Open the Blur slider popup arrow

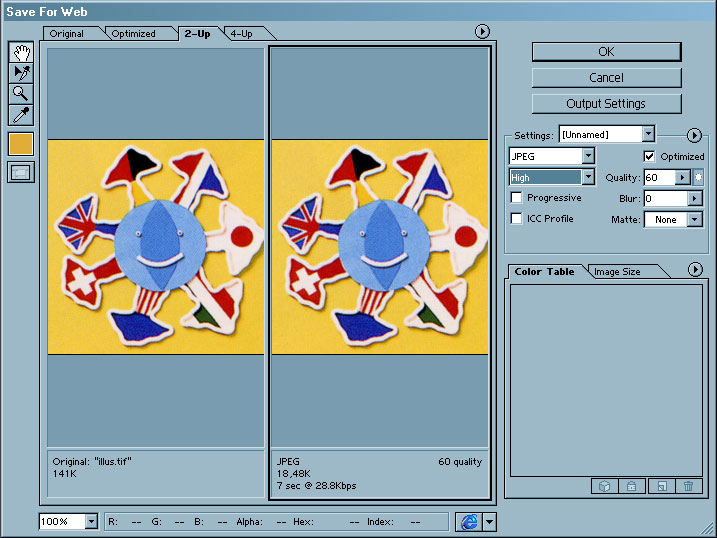(695, 198)
